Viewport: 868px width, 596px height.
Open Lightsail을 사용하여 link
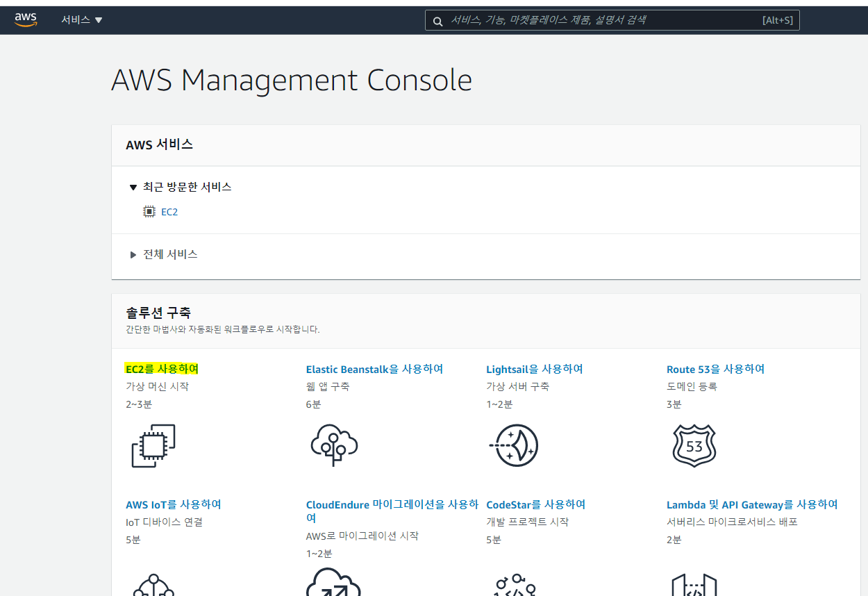(x=535, y=369)
